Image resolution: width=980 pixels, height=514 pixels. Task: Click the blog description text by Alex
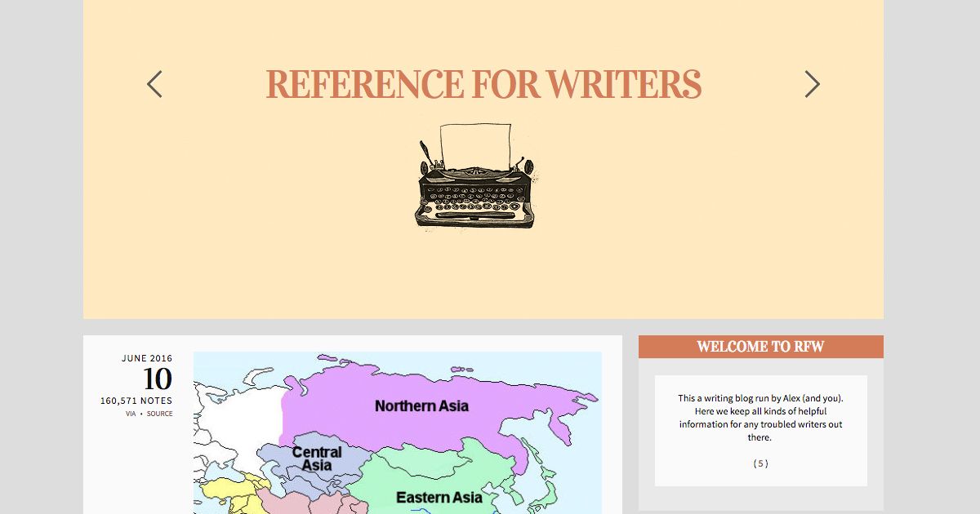[760, 418]
